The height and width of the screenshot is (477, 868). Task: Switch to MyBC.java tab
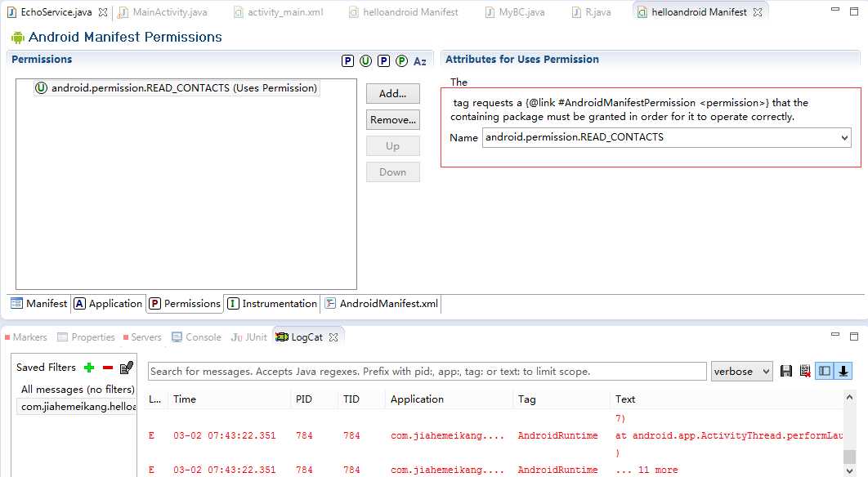[516, 12]
